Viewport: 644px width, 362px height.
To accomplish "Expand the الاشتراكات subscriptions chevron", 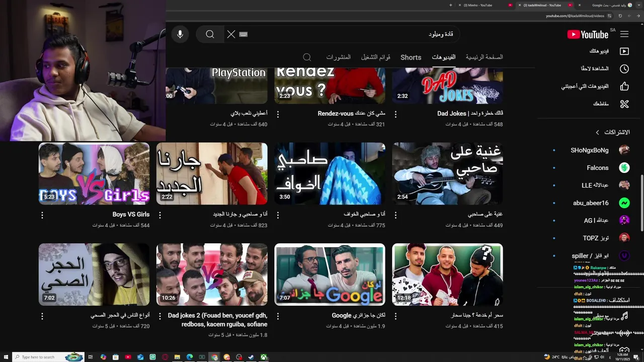I will pos(597,132).
